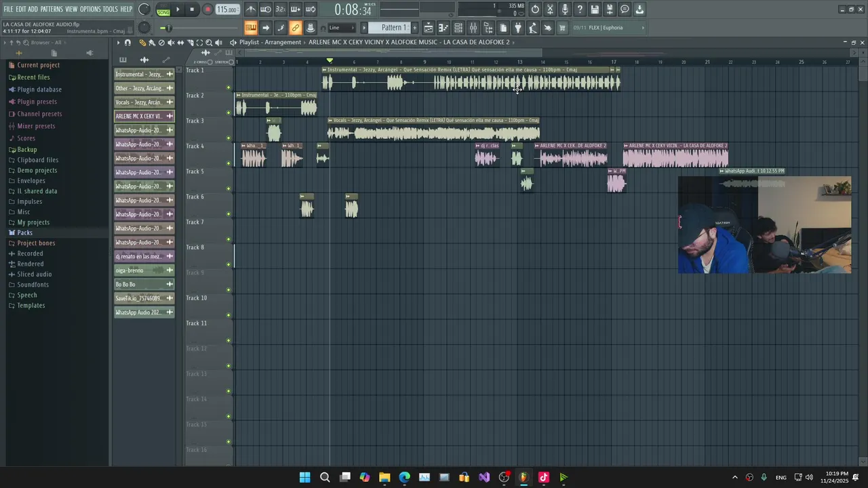868x488 pixels.
Task: Toggle loop recording icon
Action: click(311, 9)
